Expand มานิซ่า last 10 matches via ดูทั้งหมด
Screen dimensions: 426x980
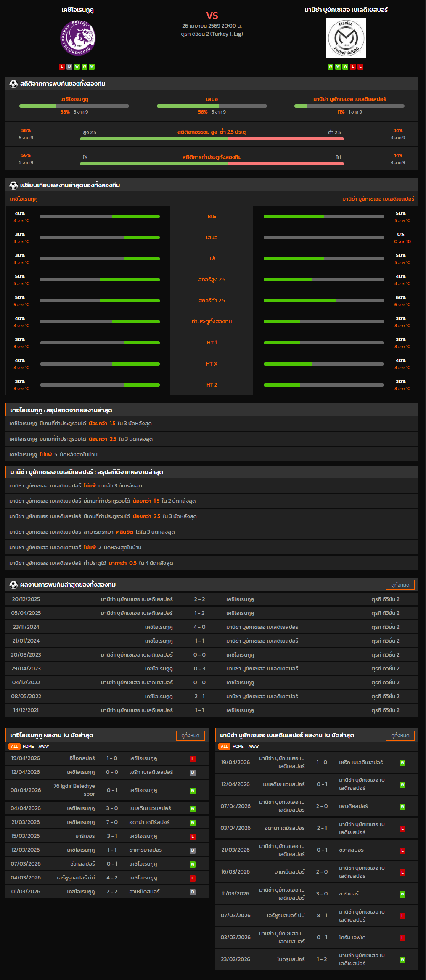pos(400,736)
